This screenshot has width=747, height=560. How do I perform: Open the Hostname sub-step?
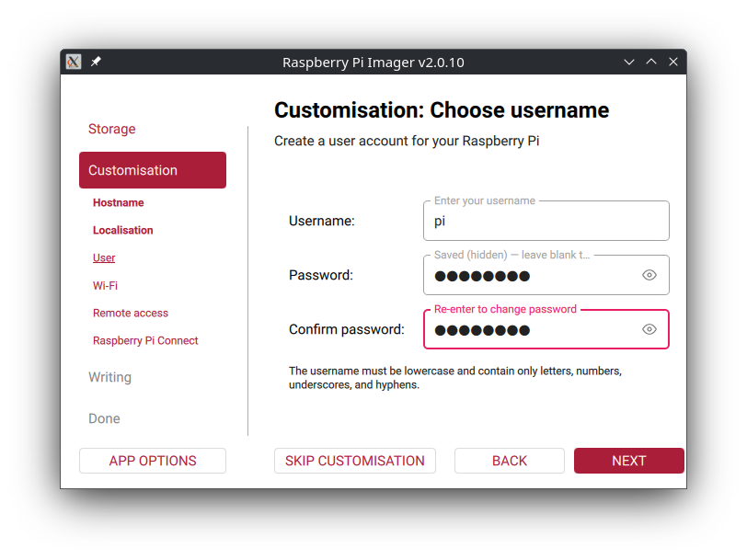tap(118, 203)
